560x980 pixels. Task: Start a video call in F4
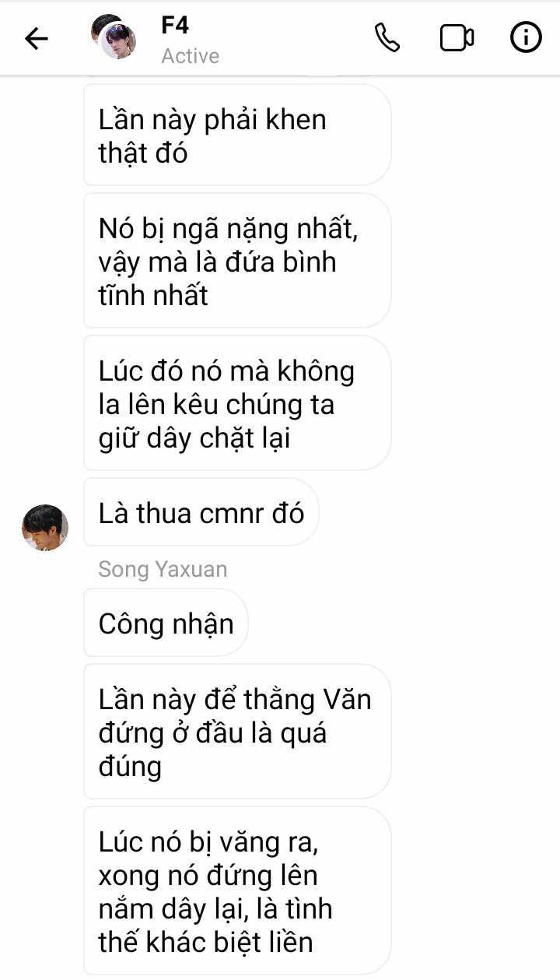tap(457, 38)
